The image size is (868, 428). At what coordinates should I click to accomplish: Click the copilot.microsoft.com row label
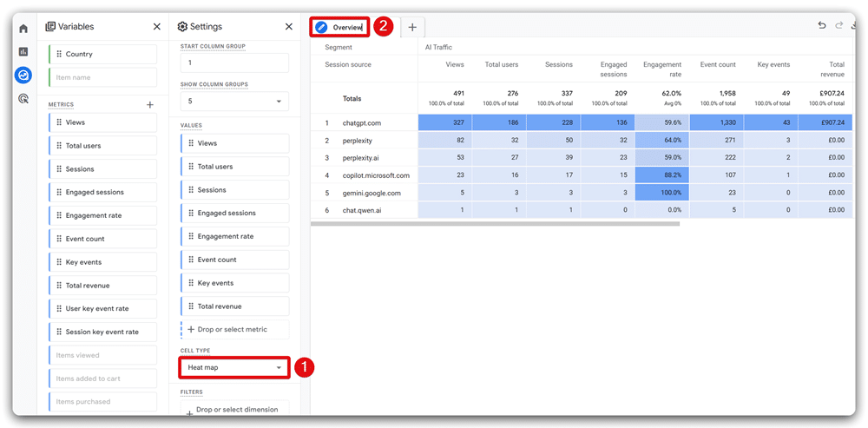376,175
